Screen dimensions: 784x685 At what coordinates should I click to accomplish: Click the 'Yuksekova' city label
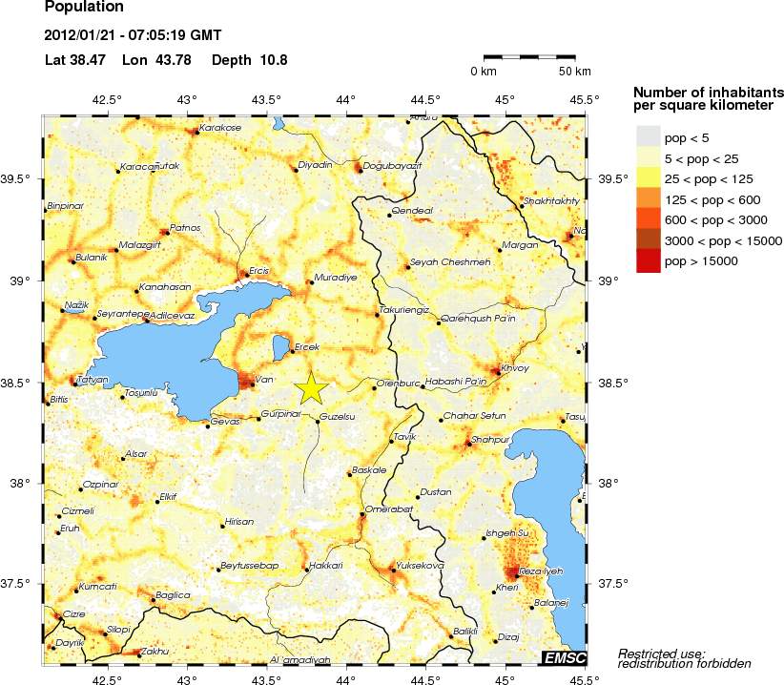coord(420,565)
